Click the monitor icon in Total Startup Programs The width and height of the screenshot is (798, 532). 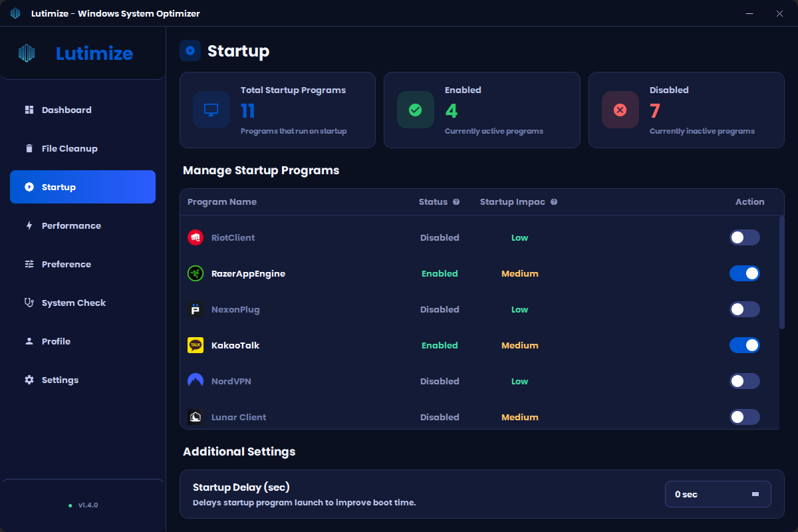pyautogui.click(x=211, y=110)
